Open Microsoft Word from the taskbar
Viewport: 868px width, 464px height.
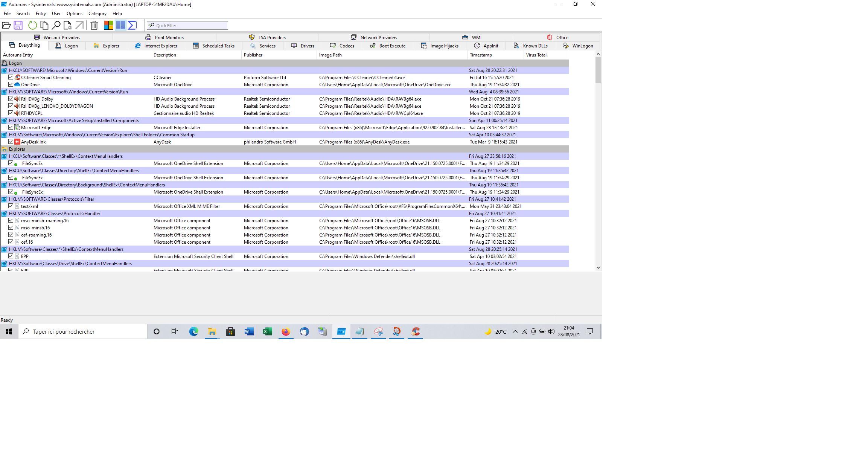pos(249,331)
